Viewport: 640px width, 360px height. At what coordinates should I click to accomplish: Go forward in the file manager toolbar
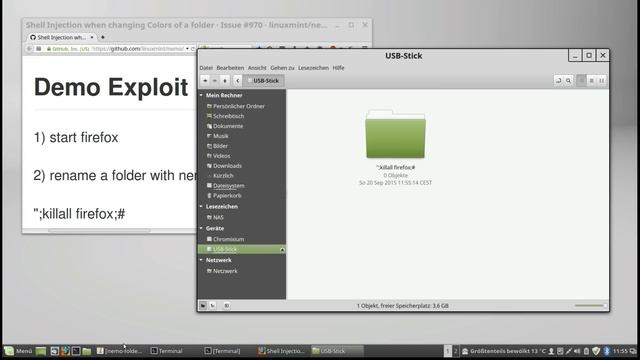point(215,80)
